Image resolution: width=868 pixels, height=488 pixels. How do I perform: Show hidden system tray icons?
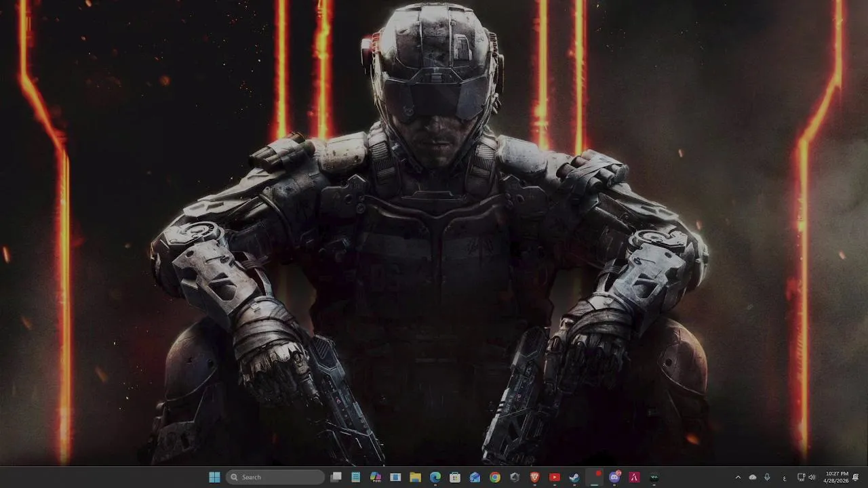pos(738,477)
